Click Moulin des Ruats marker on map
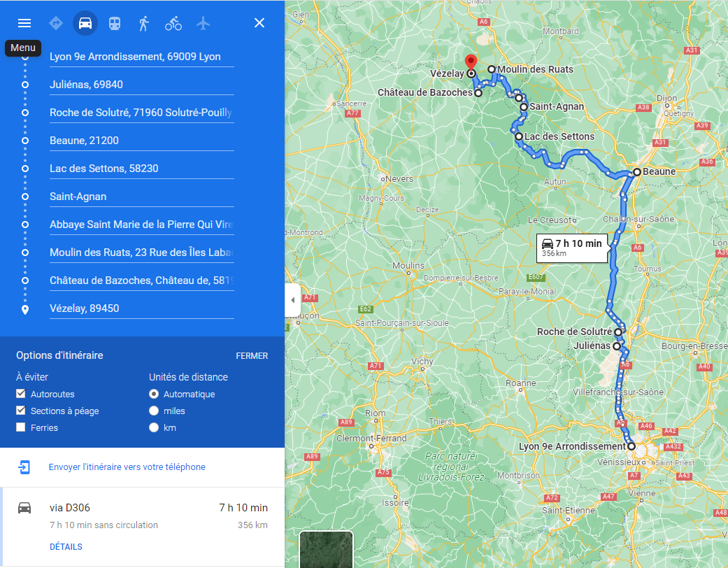 [491, 69]
